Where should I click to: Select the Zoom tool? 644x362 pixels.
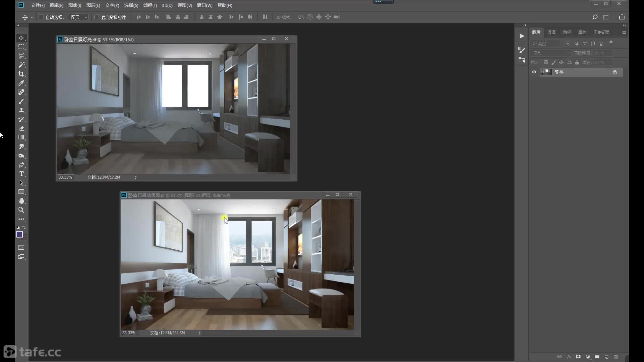point(21,210)
